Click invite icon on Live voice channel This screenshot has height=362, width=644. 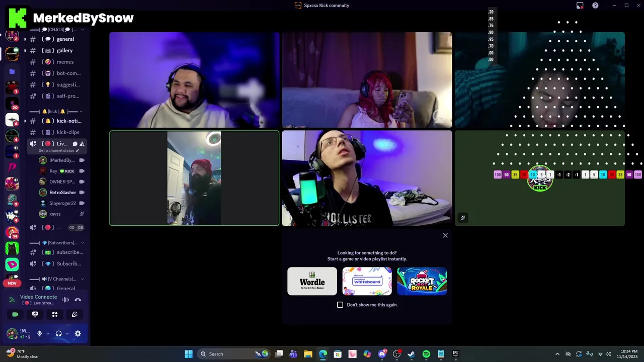click(x=82, y=144)
